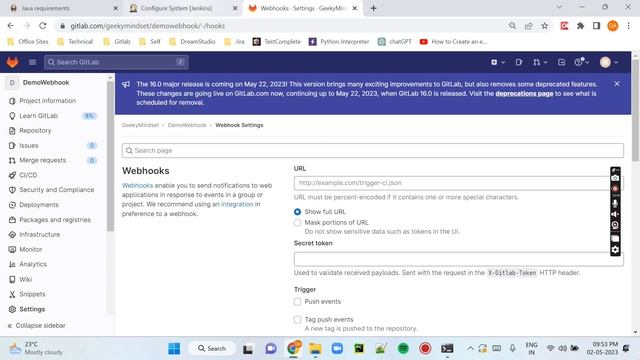Open the GitLab hamburger main menu

[x=32, y=62]
